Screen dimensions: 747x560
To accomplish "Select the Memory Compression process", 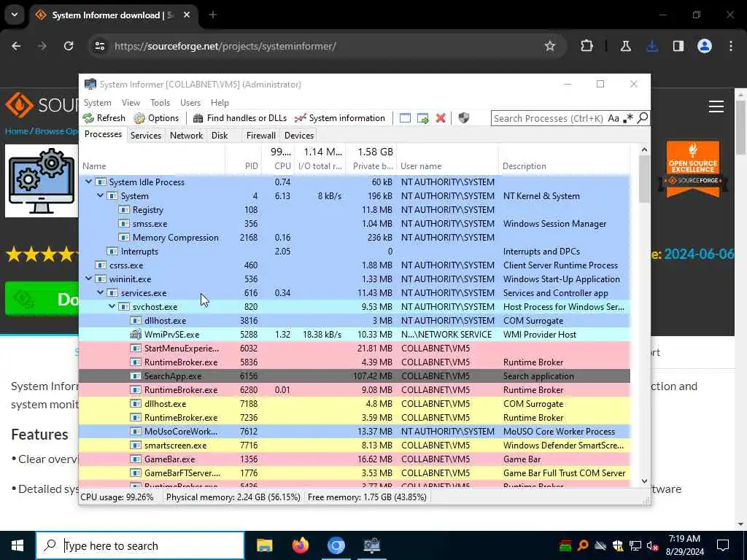I will click(x=355, y=237).
